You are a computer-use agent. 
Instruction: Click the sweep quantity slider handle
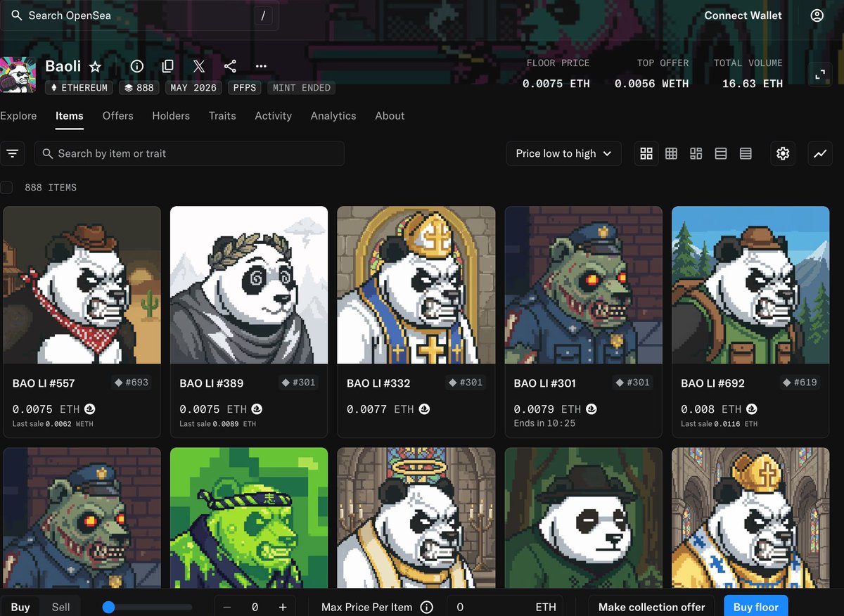(x=108, y=607)
